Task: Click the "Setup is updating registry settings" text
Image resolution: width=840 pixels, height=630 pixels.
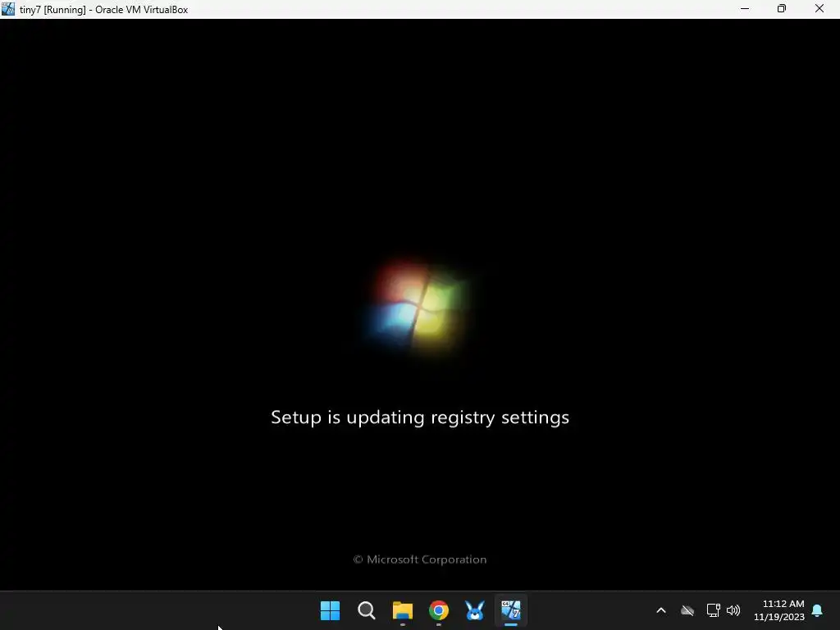Action: tap(420, 418)
